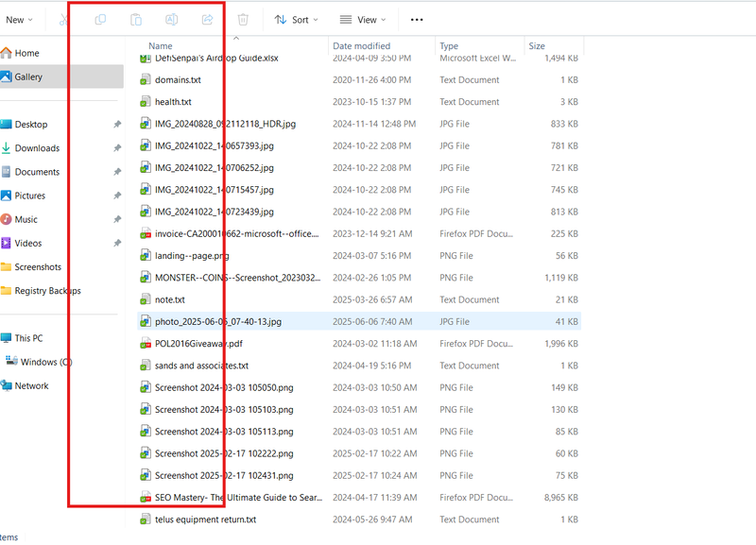This screenshot has width=756, height=545.
Task: Open the See more ellipsis menu
Action: point(417,20)
